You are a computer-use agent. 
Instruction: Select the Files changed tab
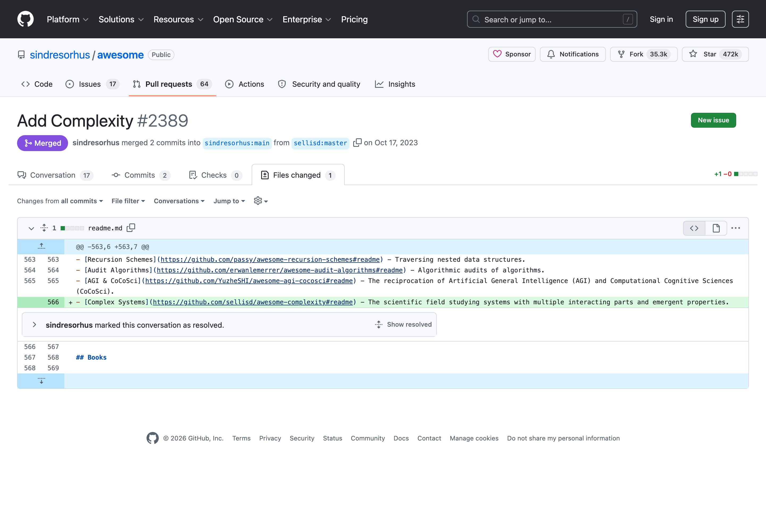[x=298, y=175]
